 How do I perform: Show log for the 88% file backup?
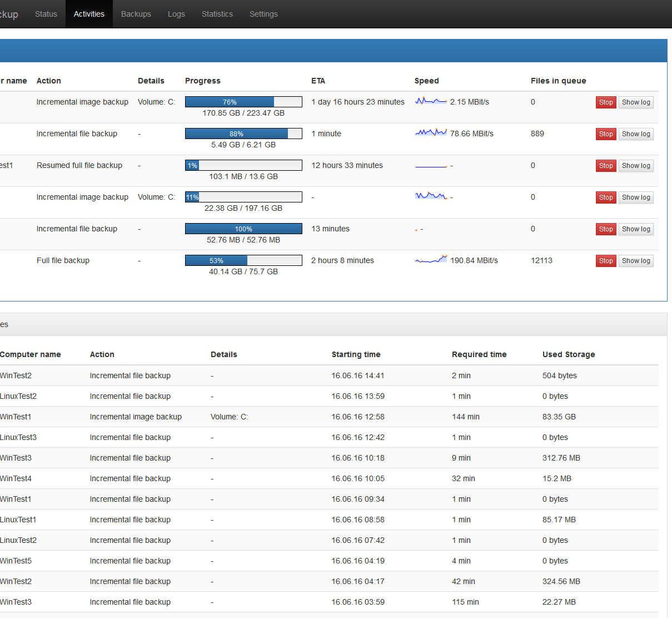636,134
